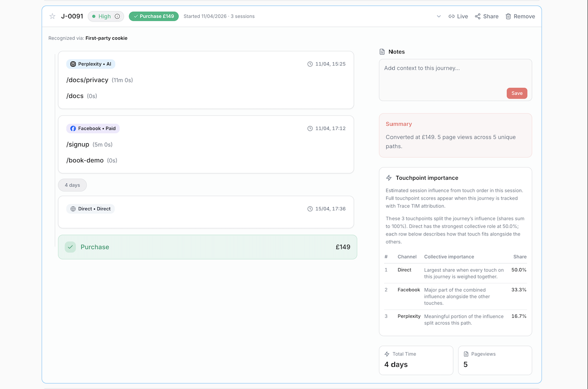This screenshot has width=588, height=389.
Task: Click the /docs/privacy path
Action: [x=87, y=80]
